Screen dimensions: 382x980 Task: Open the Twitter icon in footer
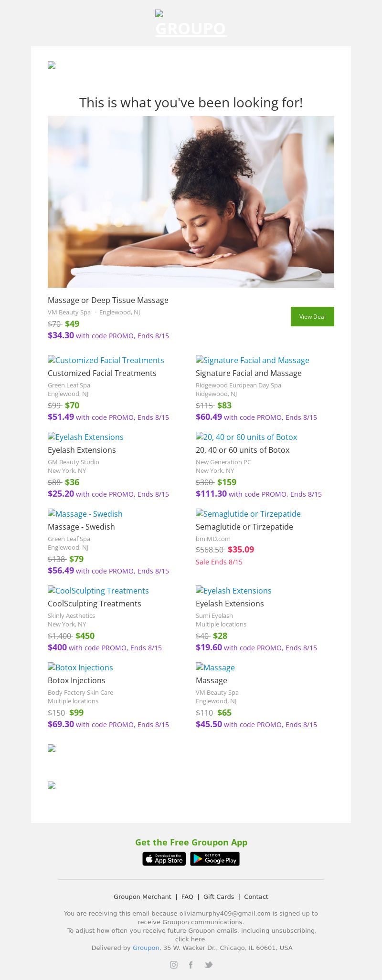[x=209, y=965]
